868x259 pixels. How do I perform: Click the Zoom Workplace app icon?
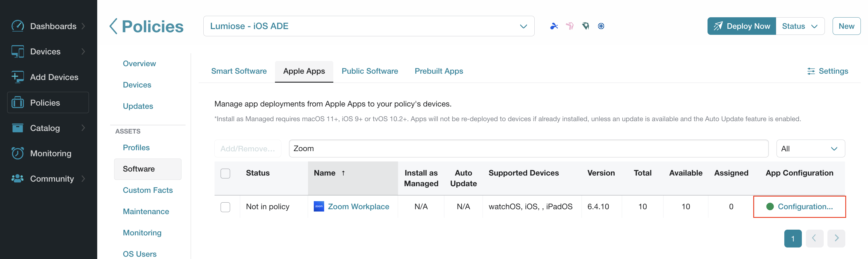coord(319,206)
